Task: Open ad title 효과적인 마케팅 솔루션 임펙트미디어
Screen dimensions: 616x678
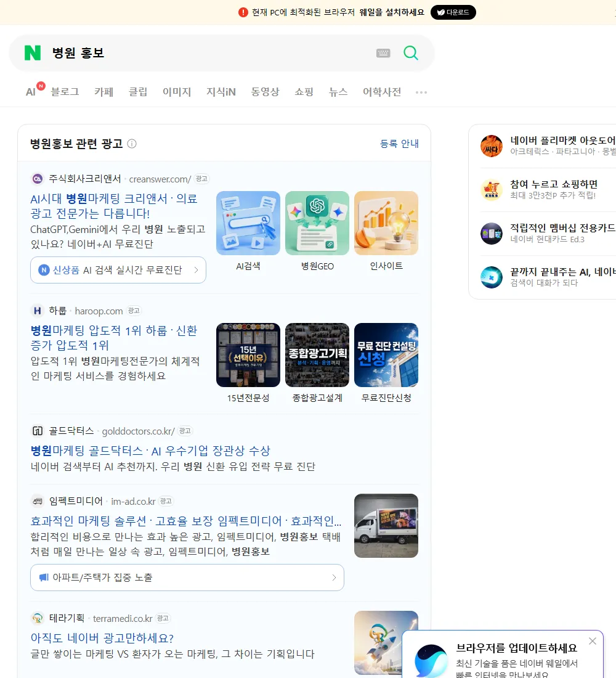Action: 186,521
